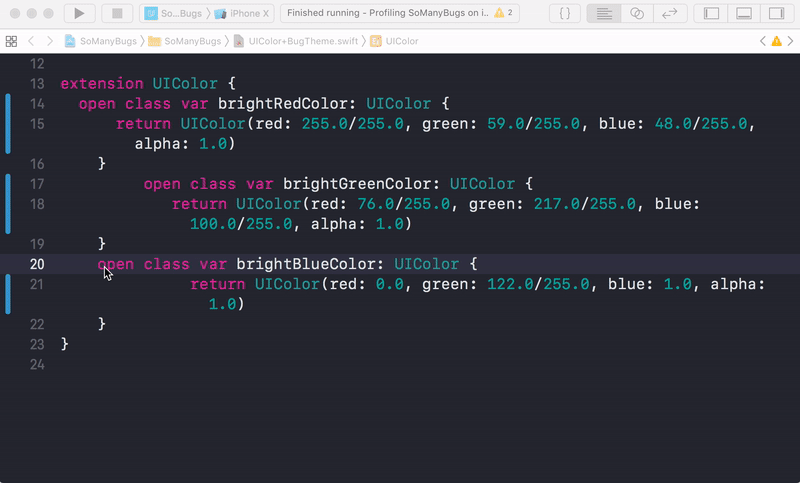Go forward in editor history
Image resolution: width=800 pixels, height=483 pixels.
[x=49, y=41]
